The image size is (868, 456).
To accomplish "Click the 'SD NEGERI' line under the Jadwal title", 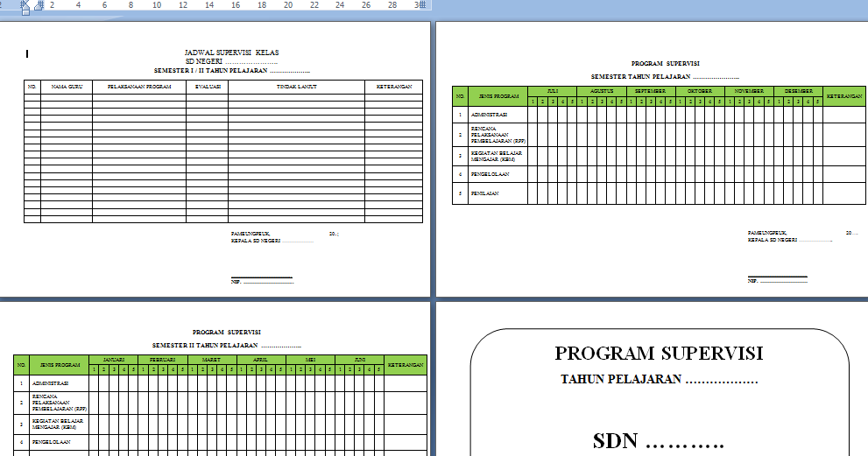I will tap(231, 61).
